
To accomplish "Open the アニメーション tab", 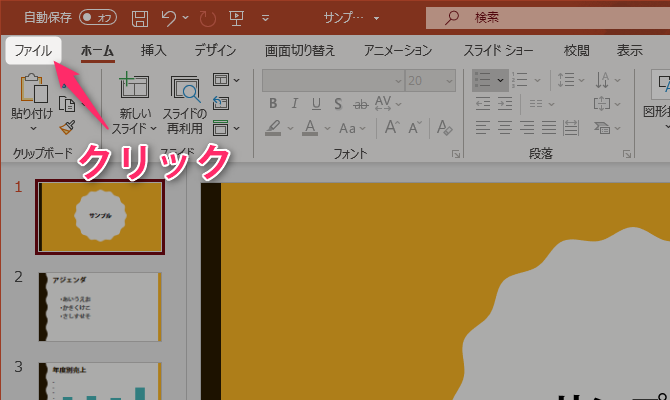I will point(398,50).
